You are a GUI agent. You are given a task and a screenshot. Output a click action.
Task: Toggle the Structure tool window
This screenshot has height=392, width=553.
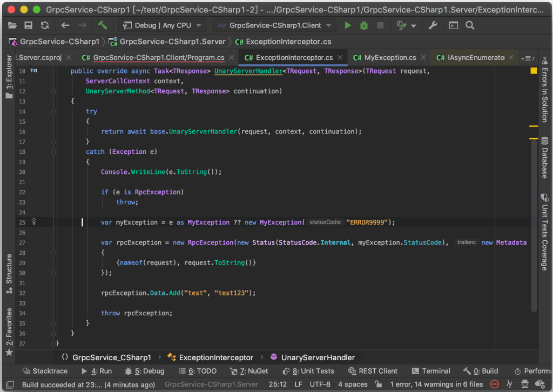9,274
